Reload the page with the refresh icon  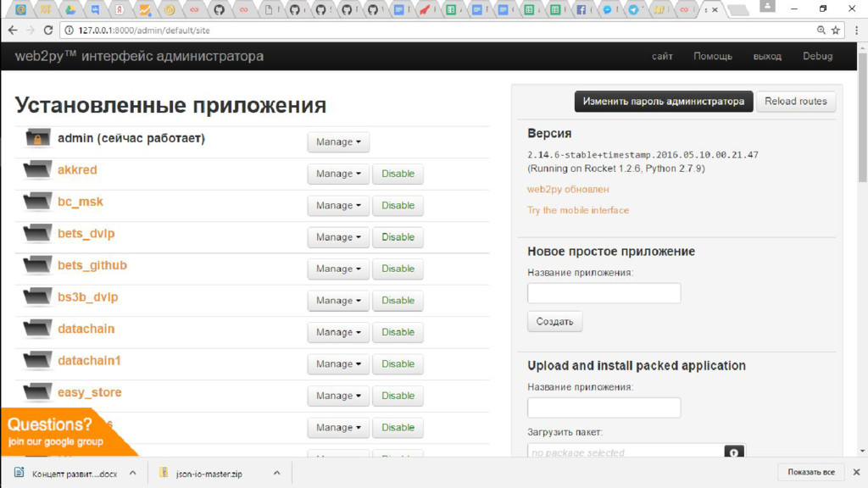coord(48,30)
